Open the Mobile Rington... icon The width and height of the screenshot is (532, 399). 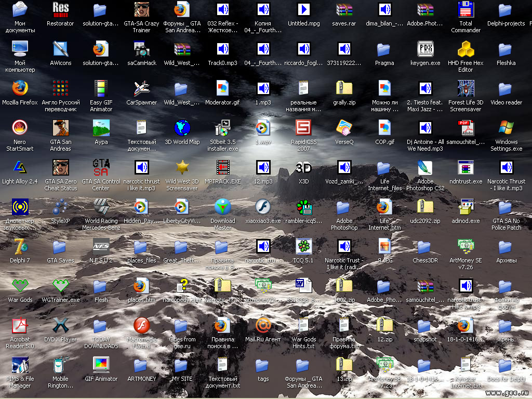[x=60, y=365]
